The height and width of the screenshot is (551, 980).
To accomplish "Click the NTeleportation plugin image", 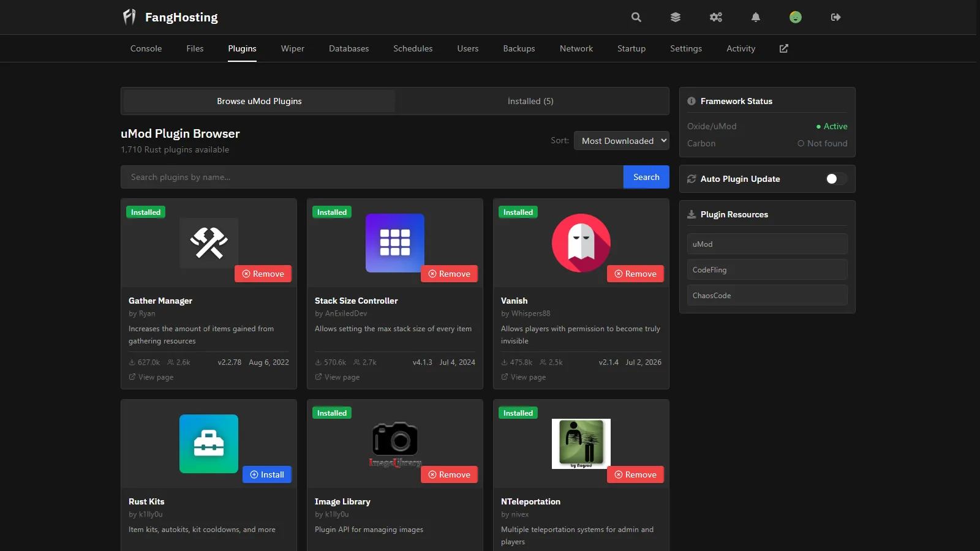I will [x=581, y=444].
